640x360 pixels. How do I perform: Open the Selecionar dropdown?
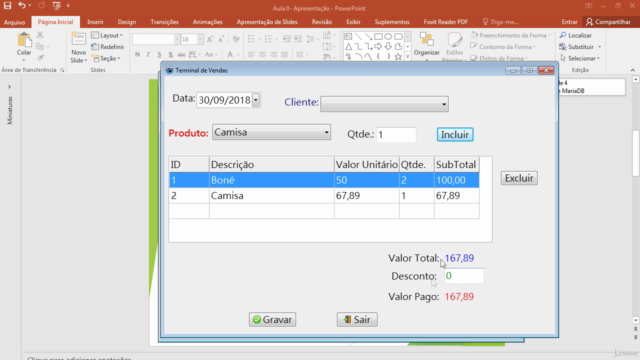(580, 58)
